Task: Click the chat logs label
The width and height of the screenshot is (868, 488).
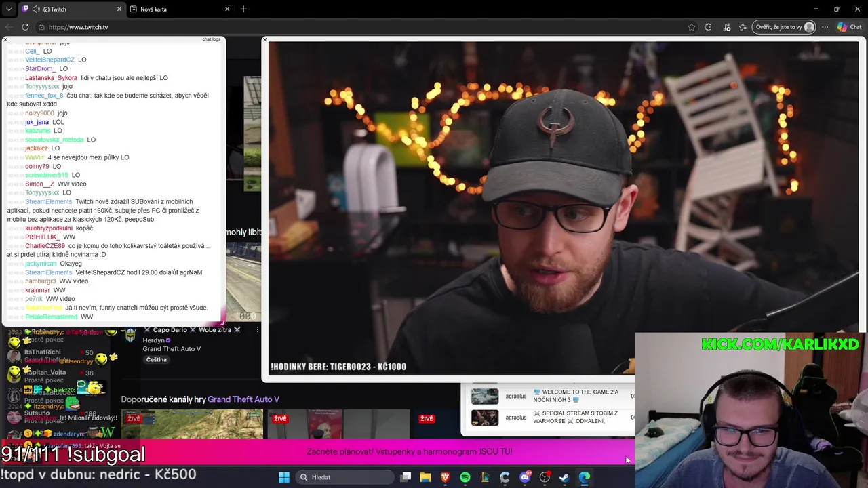Action: click(212, 39)
